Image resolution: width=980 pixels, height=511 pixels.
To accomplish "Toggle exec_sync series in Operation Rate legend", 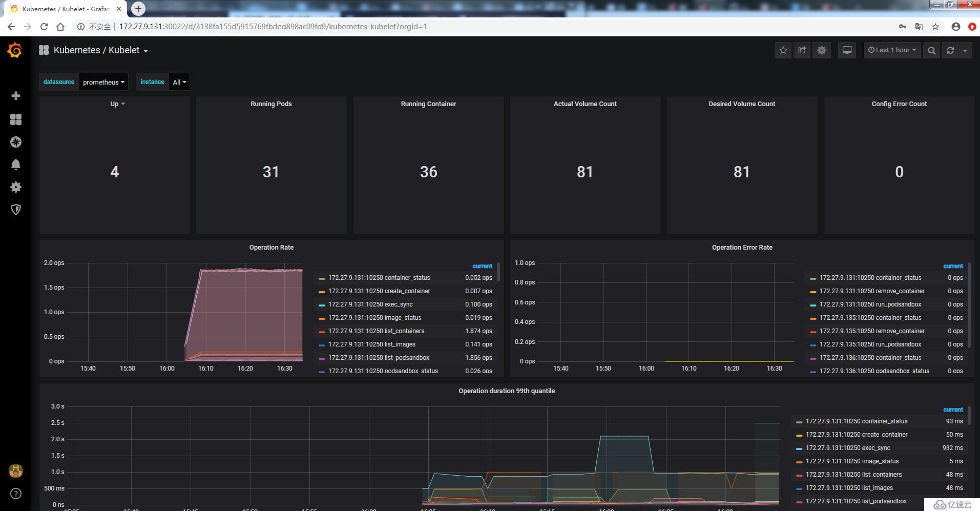I will click(370, 304).
